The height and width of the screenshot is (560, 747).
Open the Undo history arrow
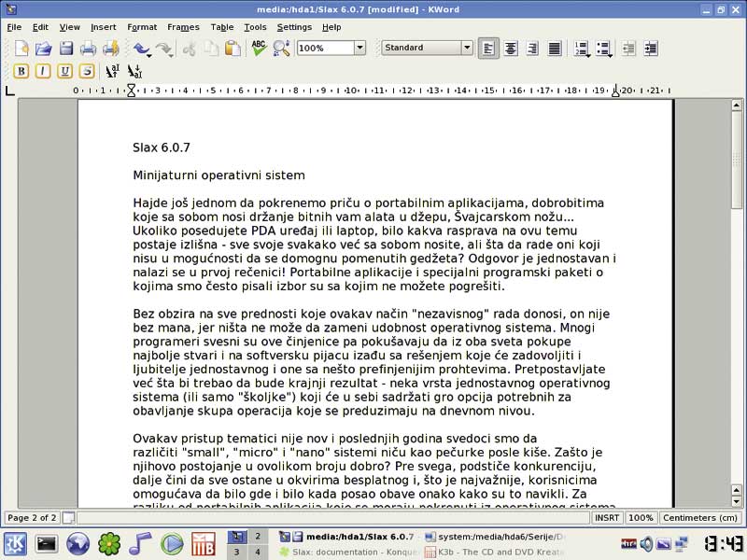pyautogui.click(x=149, y=56)
